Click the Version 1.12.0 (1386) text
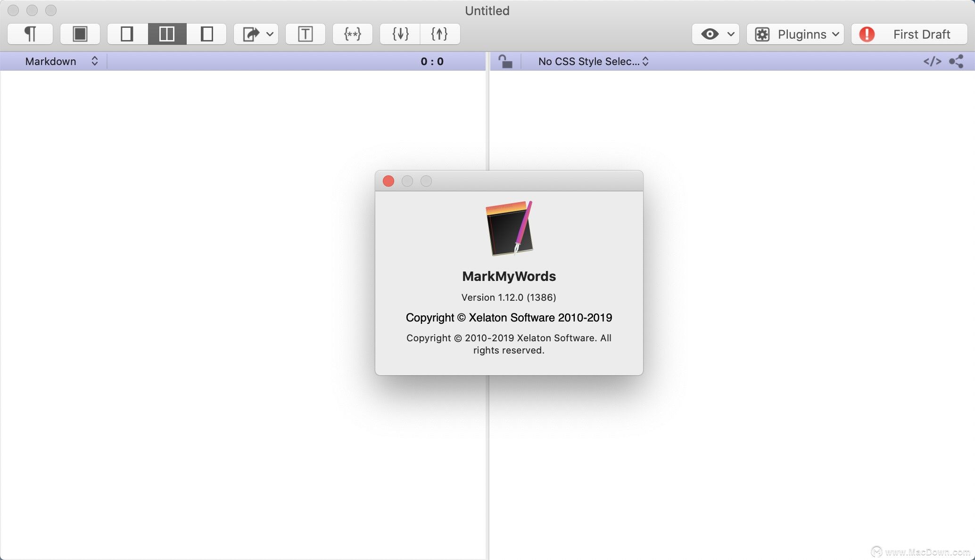Viewport: 975px width, 560px height. pyautogui.click(x=509, y=297)
